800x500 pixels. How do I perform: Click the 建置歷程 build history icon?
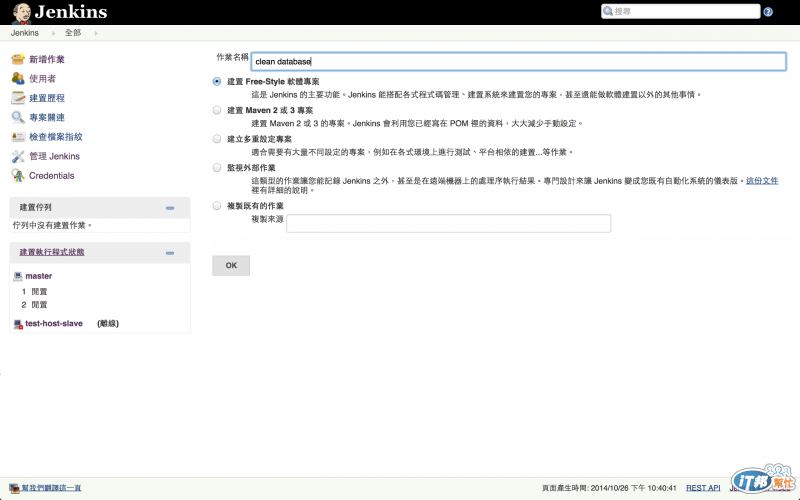click(18, 98)
